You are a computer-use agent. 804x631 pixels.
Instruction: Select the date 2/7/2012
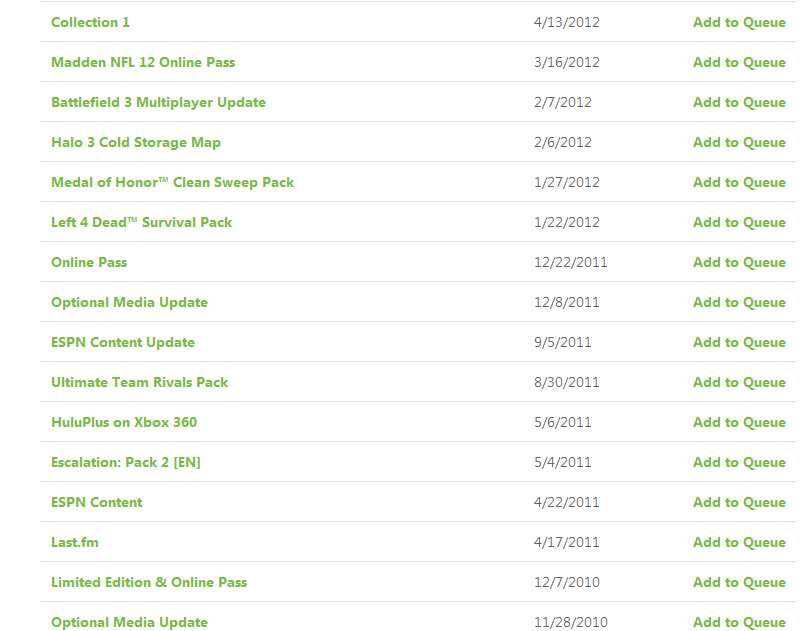562,103
